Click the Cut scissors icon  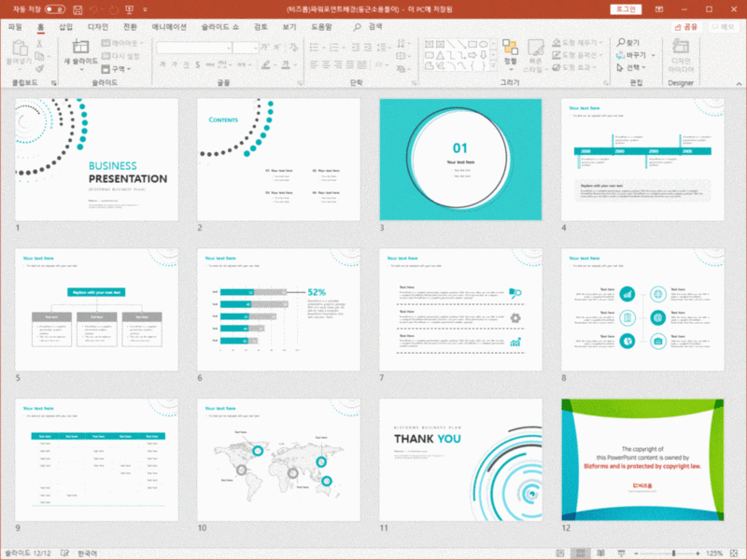point(39,43)
